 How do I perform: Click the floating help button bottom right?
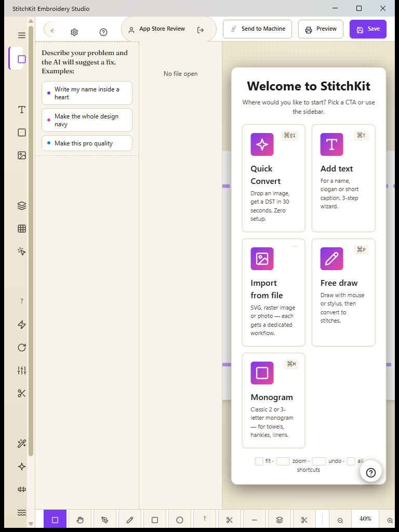tap(371, 472)
